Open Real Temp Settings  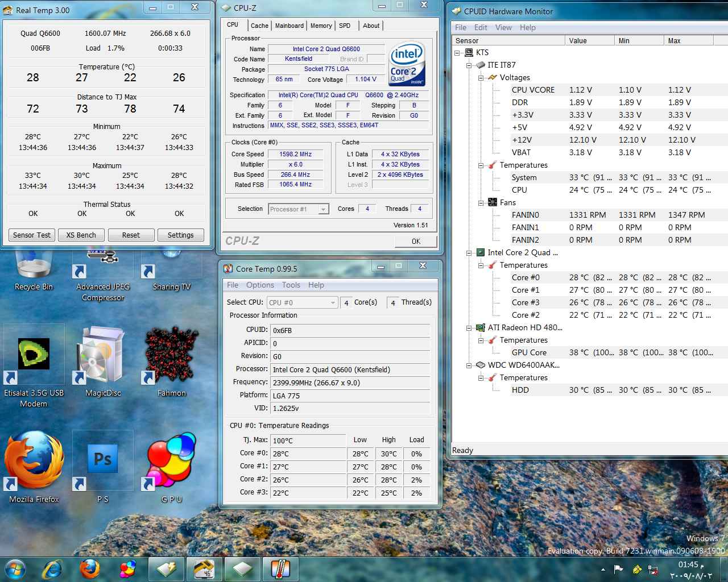tap(180, 235)
